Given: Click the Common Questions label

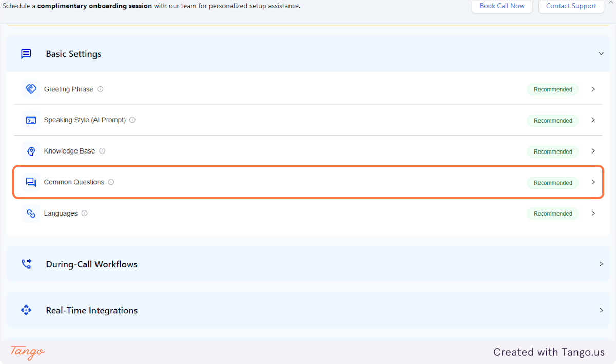Looking at the screenshot, I should click(74, 182).
